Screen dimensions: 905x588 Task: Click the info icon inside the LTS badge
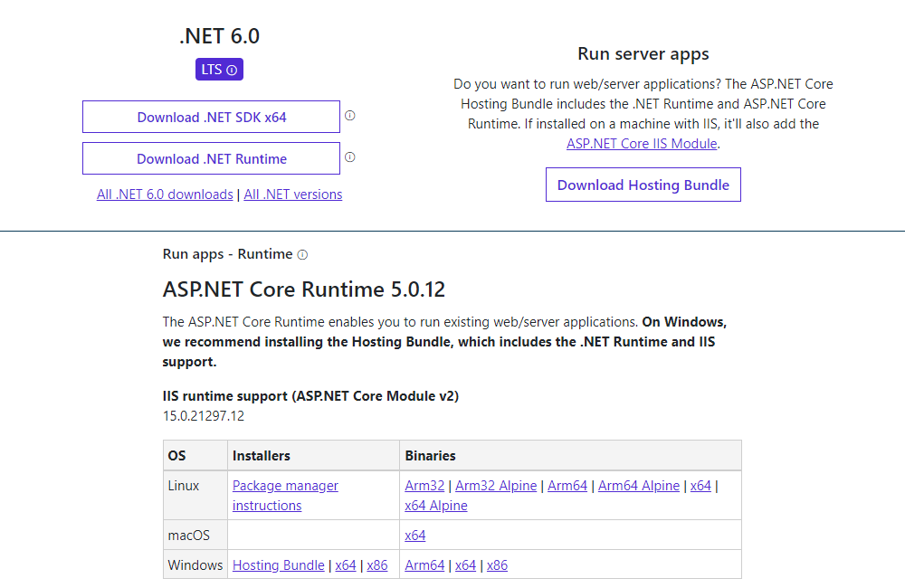coord(232,71)
